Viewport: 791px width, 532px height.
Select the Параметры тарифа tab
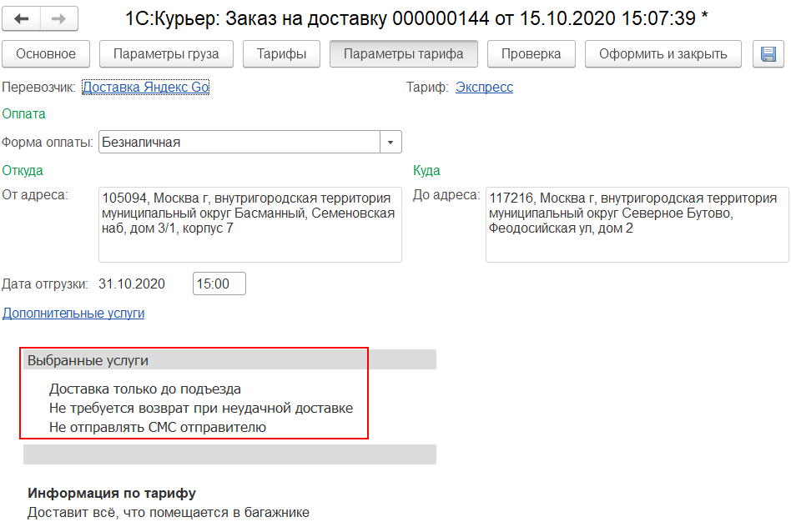tap(404, 54)
